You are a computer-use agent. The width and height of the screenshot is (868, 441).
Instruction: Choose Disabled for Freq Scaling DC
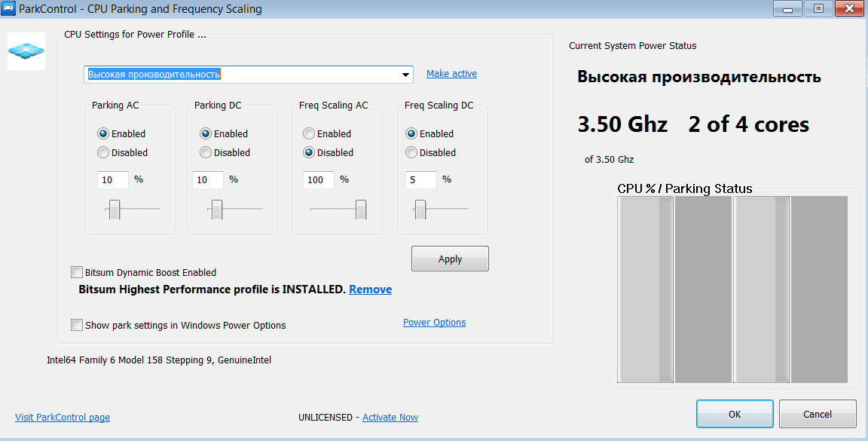[x=411, y=152]
